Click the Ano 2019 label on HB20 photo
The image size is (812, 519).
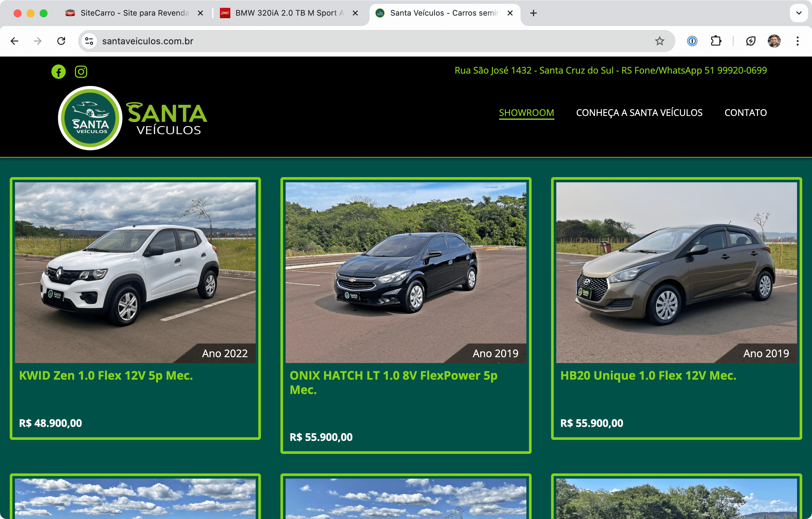point(766,353)
